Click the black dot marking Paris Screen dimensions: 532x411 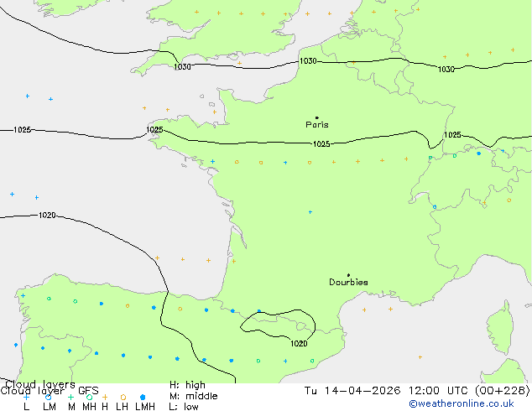click(317, 117)
